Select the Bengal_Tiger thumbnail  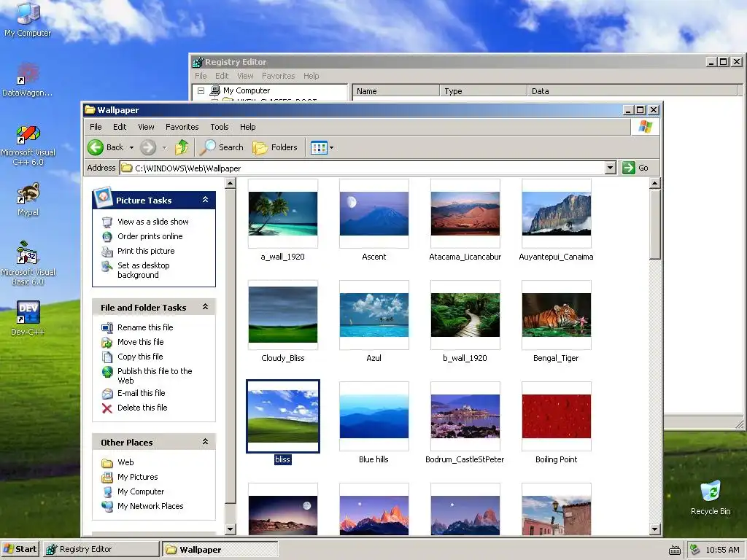point(557,315)
